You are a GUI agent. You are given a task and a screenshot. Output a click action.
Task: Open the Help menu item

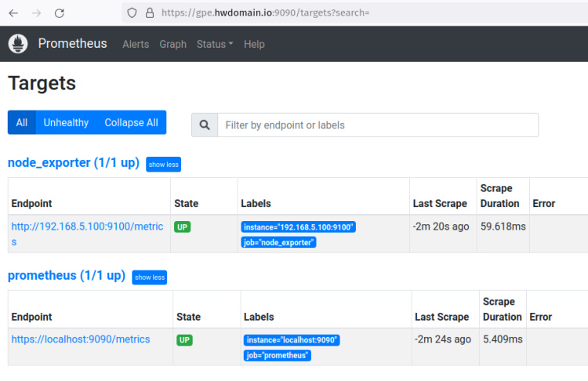click(254, 44)
